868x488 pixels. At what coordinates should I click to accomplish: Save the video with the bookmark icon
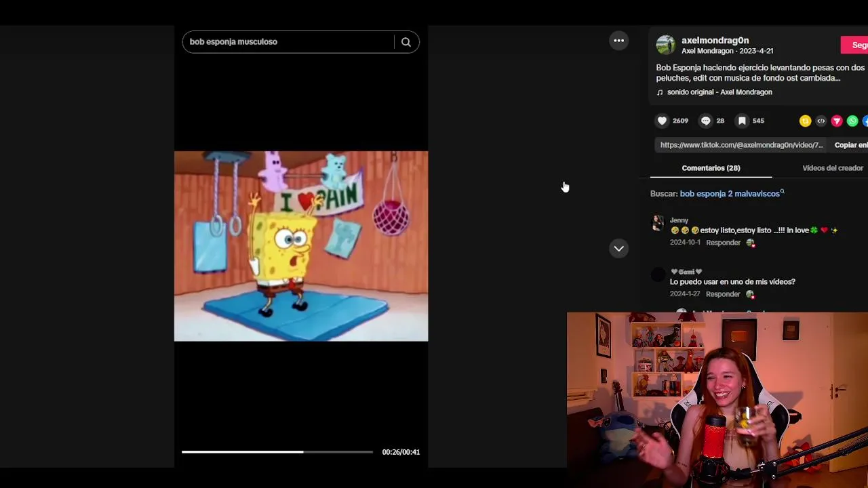tap(742, 121)
